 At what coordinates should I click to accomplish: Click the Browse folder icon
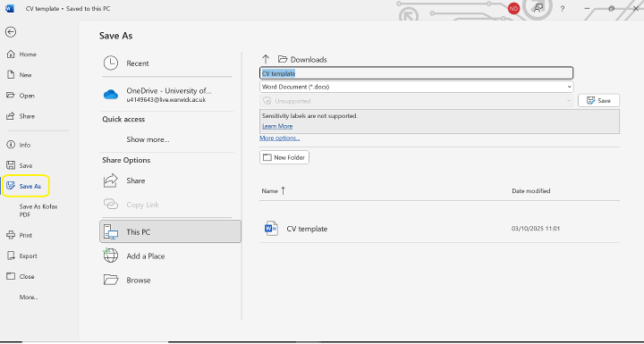(x=111, y=280)
